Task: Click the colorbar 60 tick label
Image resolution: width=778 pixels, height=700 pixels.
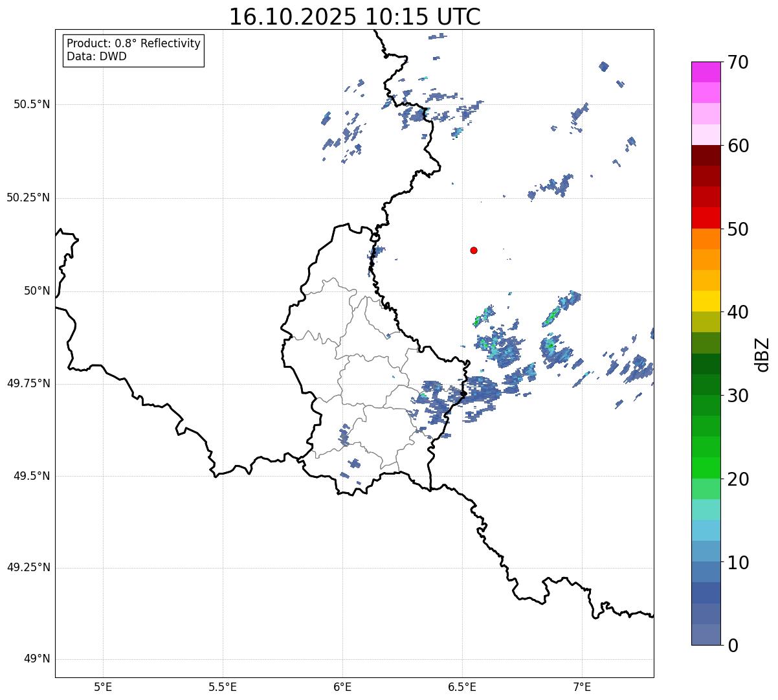Action: (738, 146)
